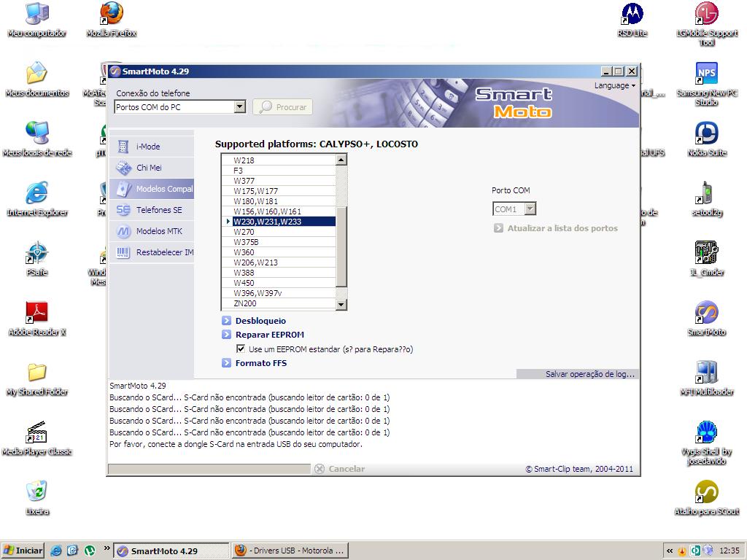Image resolution: width=747 pixels, height=560 pixels.
Task: Select Modelos MTK sidebar tab
Action: tap(152, 231)
